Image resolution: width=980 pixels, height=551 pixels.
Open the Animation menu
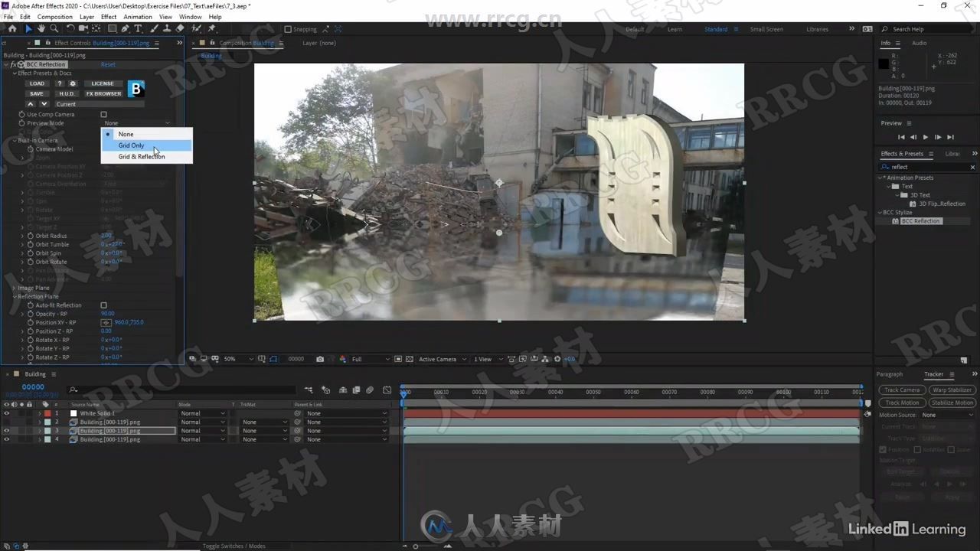point(138,17)
